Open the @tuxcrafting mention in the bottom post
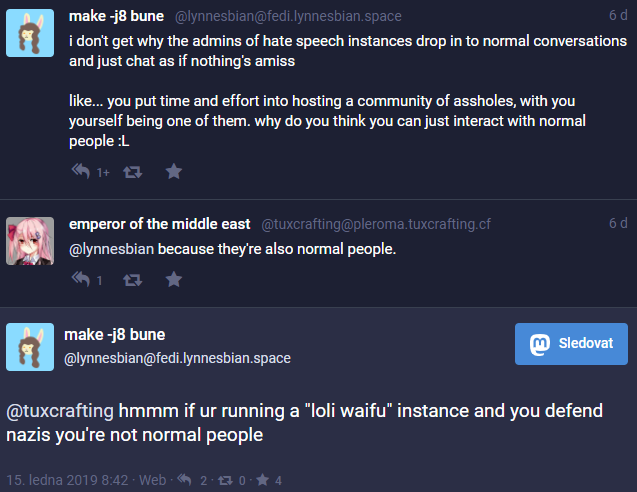637x492 pixels. click(x=60, y=411)
